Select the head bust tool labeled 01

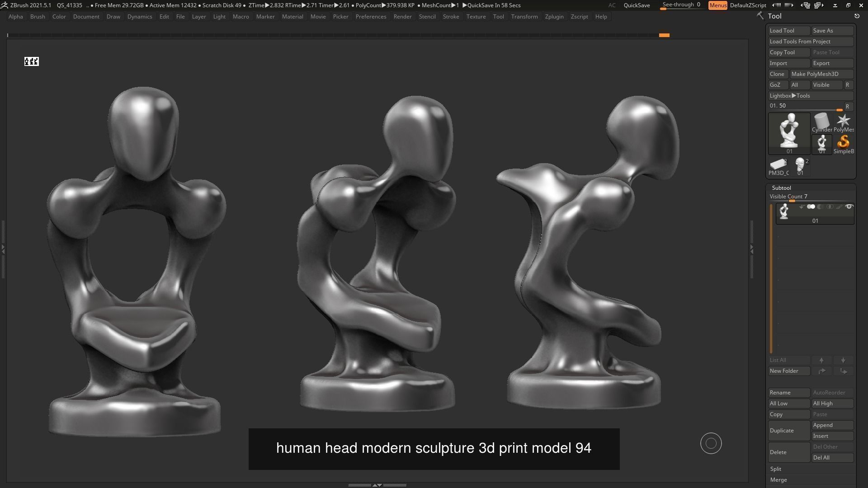pos(800,167)
